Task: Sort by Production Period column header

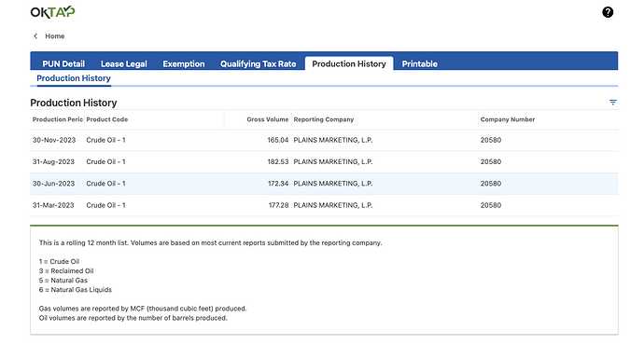Action: 58,119
